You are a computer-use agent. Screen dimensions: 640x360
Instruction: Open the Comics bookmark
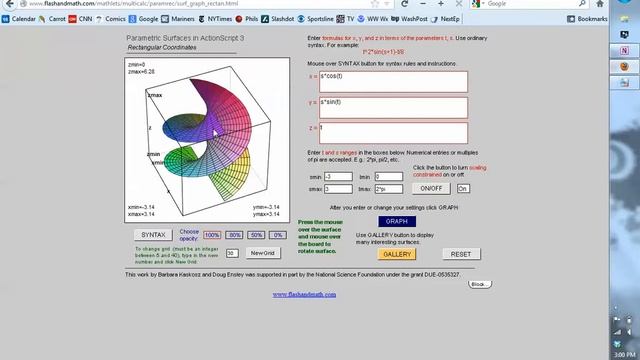pyautogui.click(x=110, y=19)
